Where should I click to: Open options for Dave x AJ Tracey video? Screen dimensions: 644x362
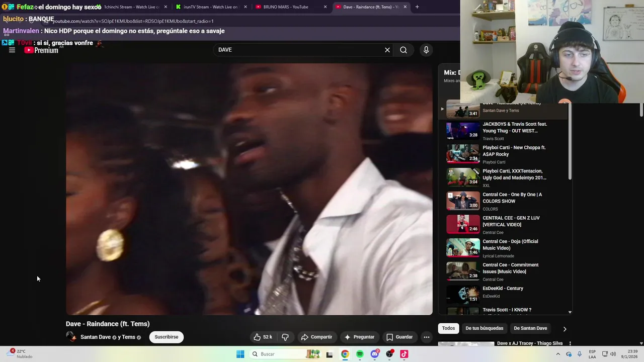point(570,343)
